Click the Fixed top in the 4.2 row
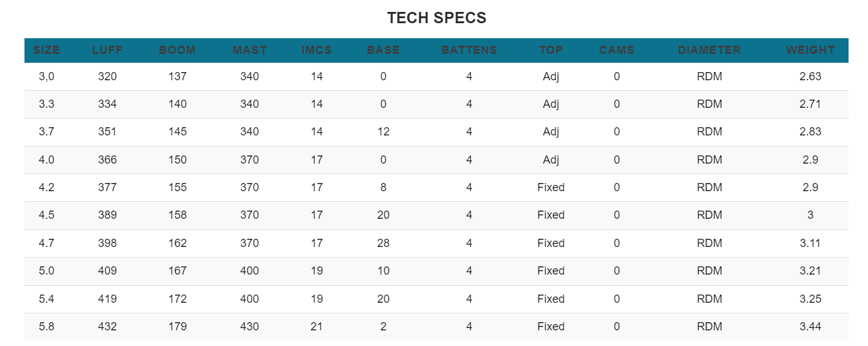868x346 pixels. 551,187
